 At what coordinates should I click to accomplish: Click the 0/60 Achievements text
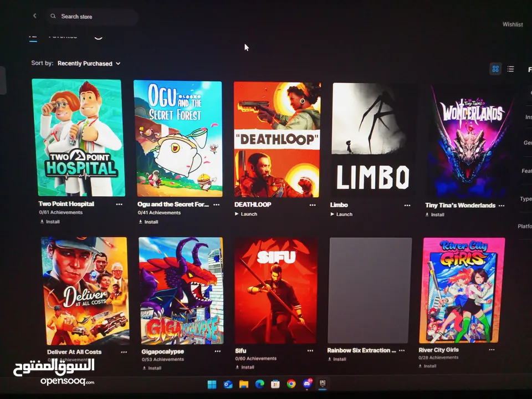(x=256, y=359)
